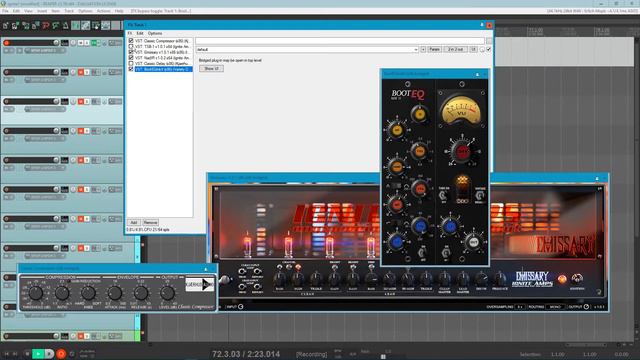Open the preset dropdown showing default

coord(307,49)
